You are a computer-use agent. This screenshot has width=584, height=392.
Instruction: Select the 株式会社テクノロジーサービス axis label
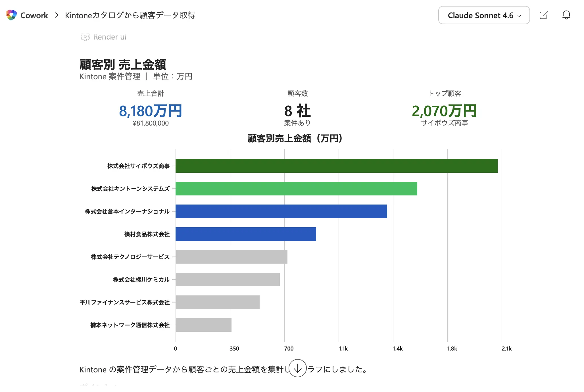coord(130,257)
